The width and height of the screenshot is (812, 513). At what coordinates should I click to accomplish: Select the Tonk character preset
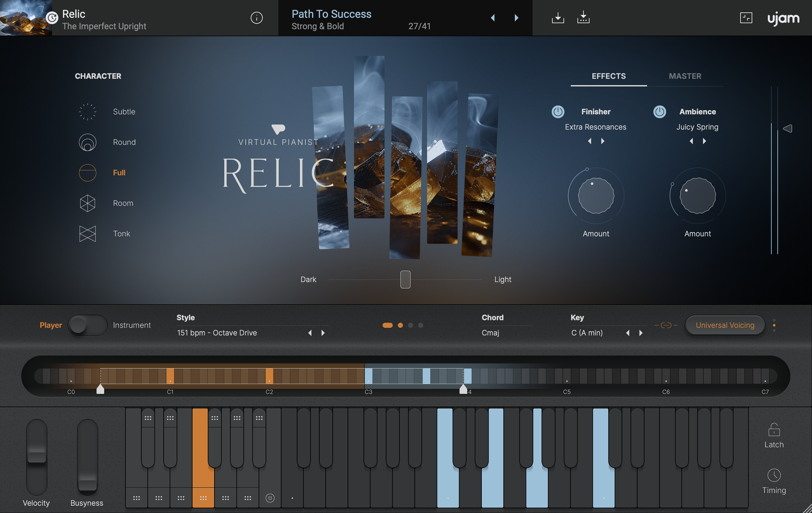click(x=121, y=233)
